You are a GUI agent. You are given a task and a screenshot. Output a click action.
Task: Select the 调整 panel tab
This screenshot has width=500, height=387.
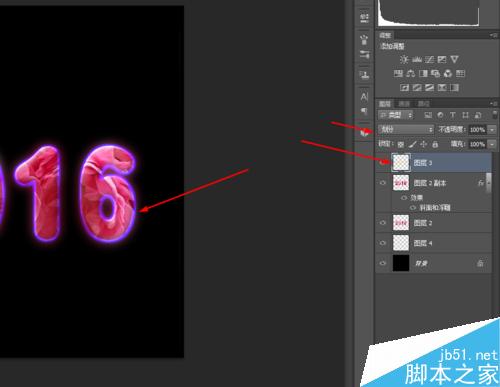385,35
